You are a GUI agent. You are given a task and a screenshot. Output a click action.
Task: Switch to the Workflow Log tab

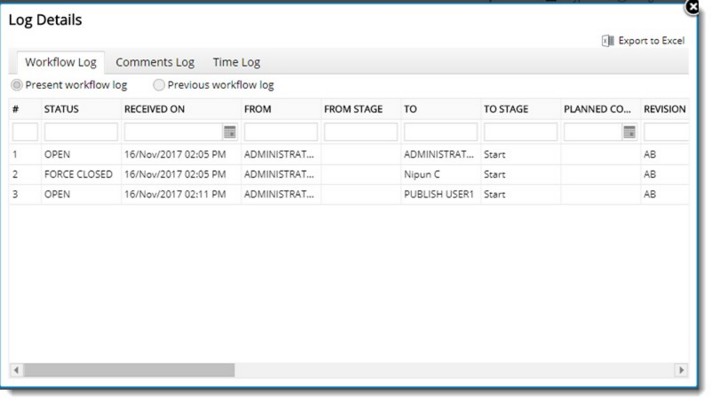(x=61, y=62)
